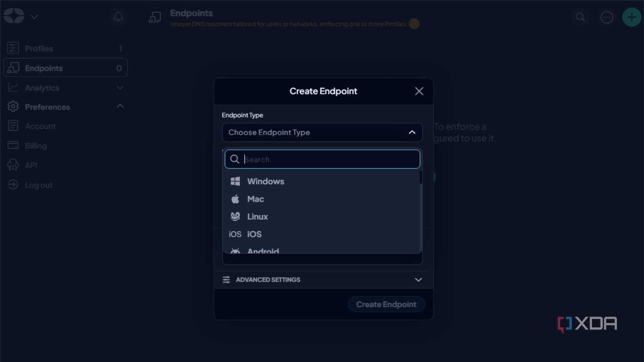
Task: Click the yellow help info icon
Action: point(414,24)
